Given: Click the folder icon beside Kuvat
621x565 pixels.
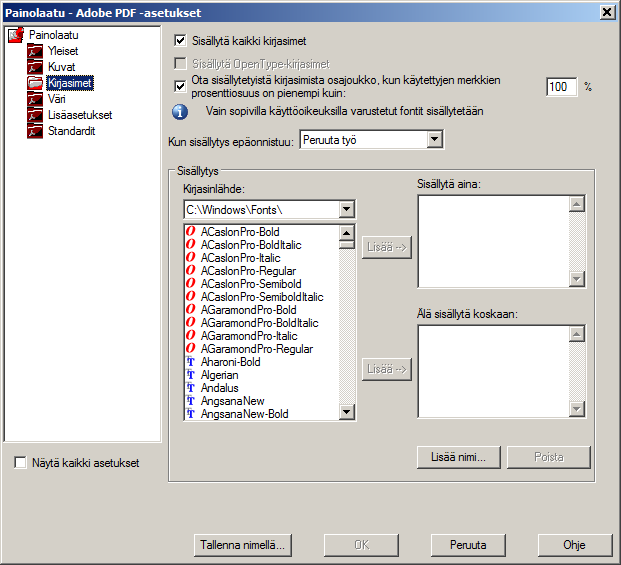Looking at the screenshot, I should (35, 67).
